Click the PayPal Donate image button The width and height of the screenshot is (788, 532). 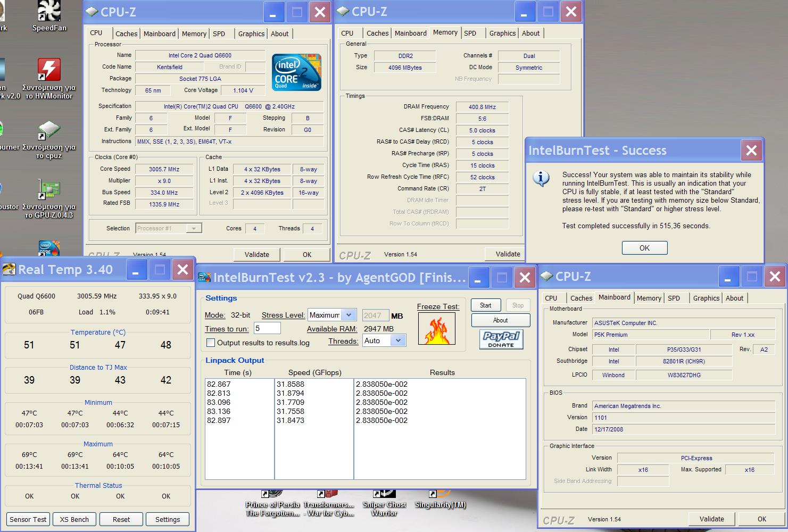point(501,339)
